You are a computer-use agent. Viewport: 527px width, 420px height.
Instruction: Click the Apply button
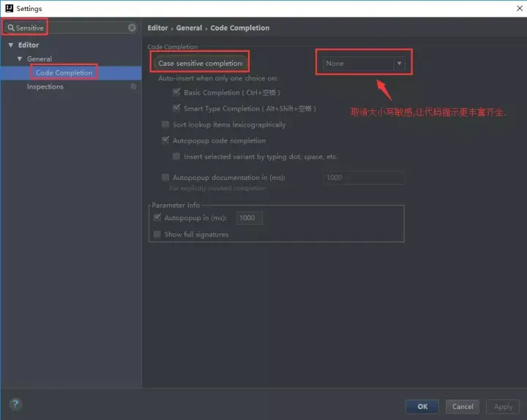[x=503, y=407]
